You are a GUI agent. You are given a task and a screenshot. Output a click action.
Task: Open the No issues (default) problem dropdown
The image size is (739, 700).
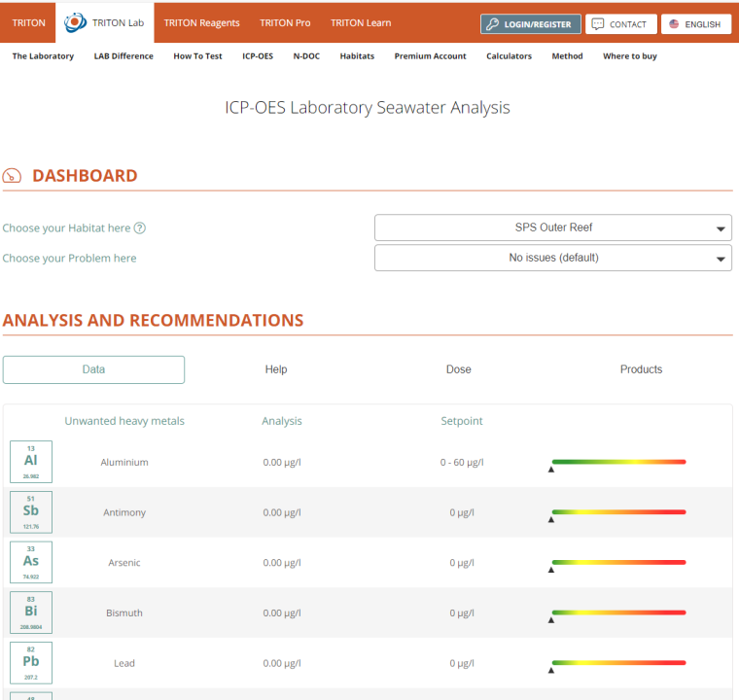[553, 258]
